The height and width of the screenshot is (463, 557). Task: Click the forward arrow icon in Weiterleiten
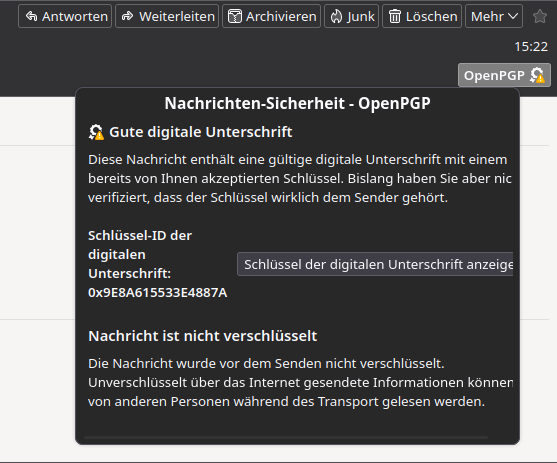coord(128,16)
